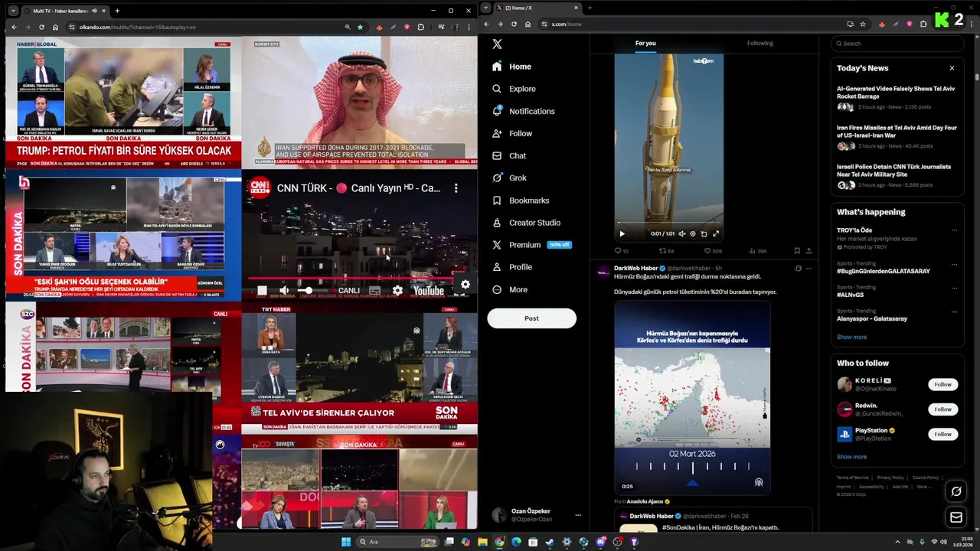Image resolution: width=980 pixels, height=551 pixels.
Task: Open the Windows Start menu
Action: [346, 542]
